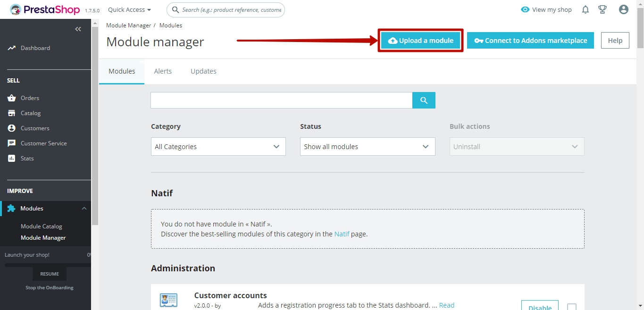The height and width of the screenshot is (310, 644).
Task: Collapse the Modules sidebar section
Action: (84, 209)
